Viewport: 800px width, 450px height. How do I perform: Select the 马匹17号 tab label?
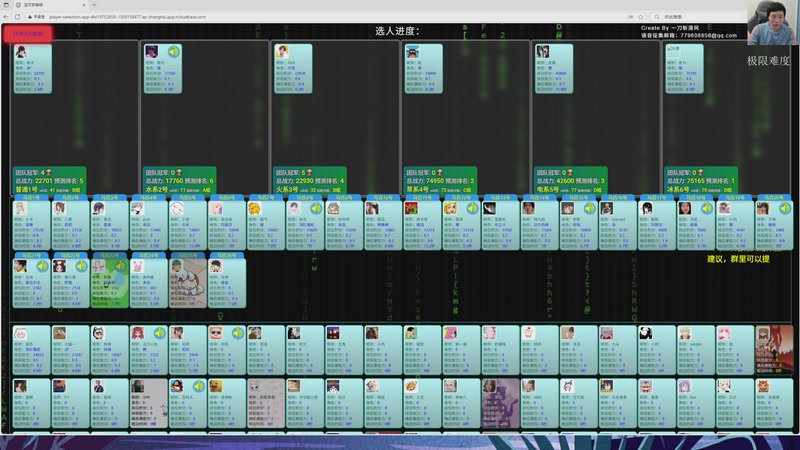657,197
